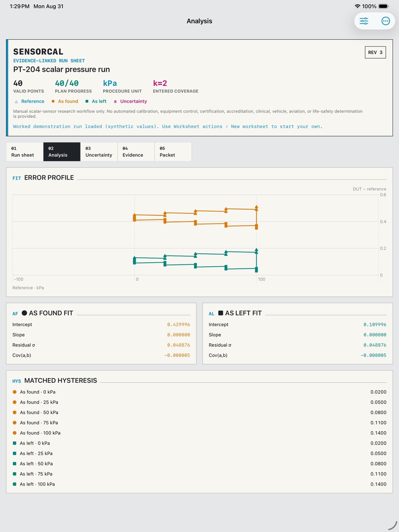Select hysteresis value 0.0800 for As left 50 kPa
Screen dimensions: 399x532
pyautogui.click(x=379, y=464)
